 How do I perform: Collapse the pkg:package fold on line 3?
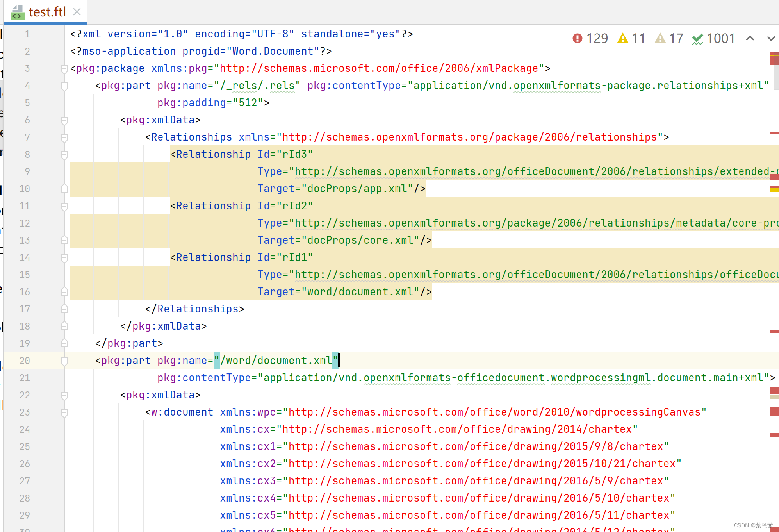pyautogui.click(x=64, y=69)
